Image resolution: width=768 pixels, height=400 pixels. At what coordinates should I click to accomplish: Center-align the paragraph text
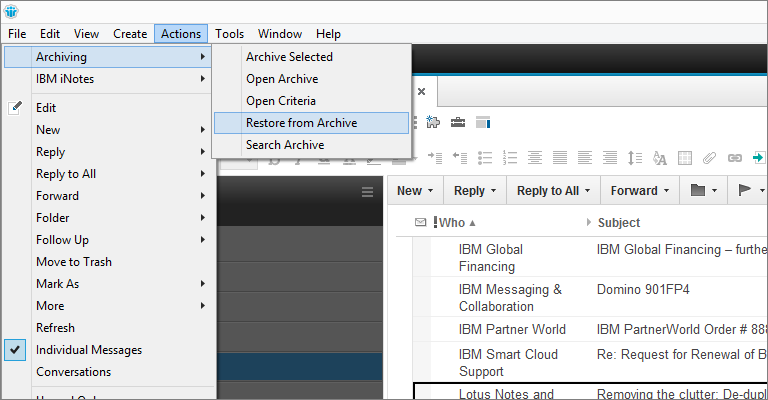click(535, 158)
